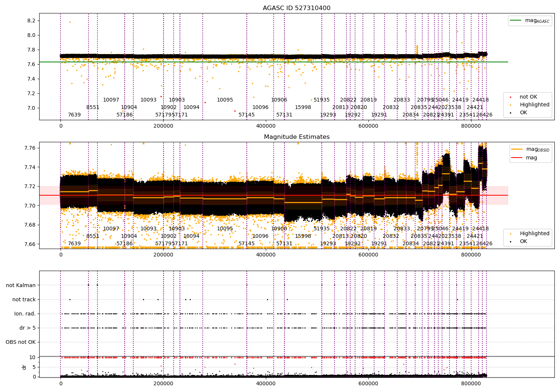Click the rotated 'dr' y-axis label
This screenshot has height=392, width=560.
pyautogui.click(x=24, y=367)
